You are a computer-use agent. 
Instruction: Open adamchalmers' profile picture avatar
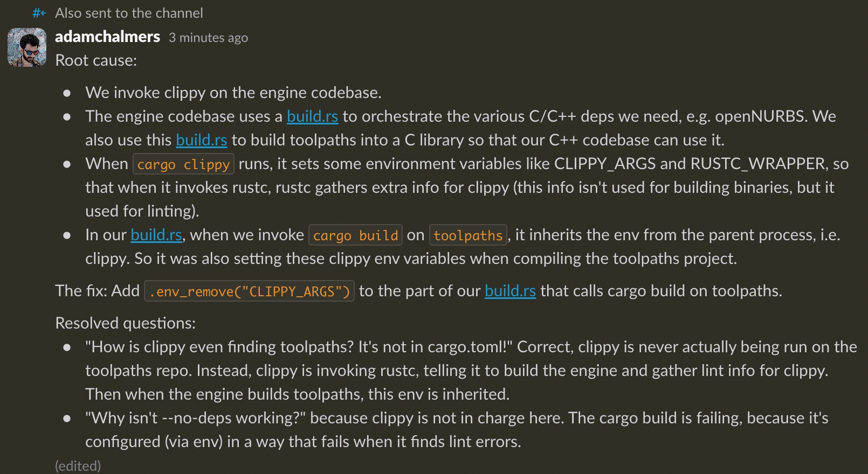tap(27, 47)
